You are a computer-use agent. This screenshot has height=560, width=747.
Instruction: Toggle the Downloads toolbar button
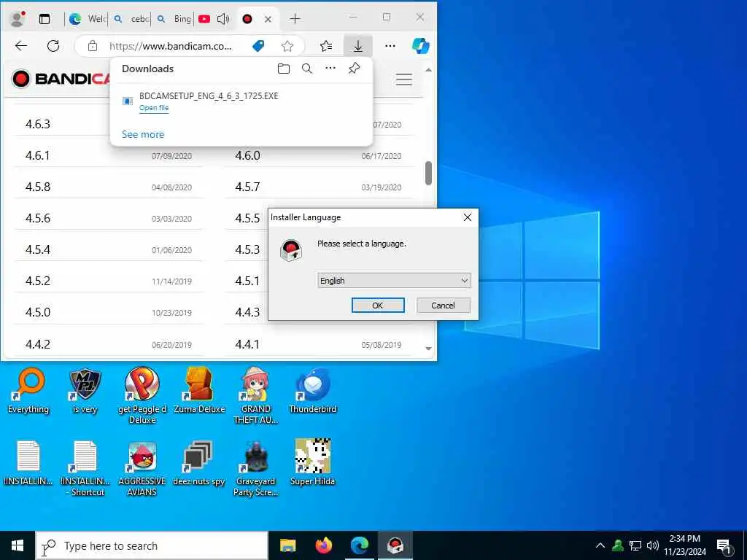(x=357, y=46)
